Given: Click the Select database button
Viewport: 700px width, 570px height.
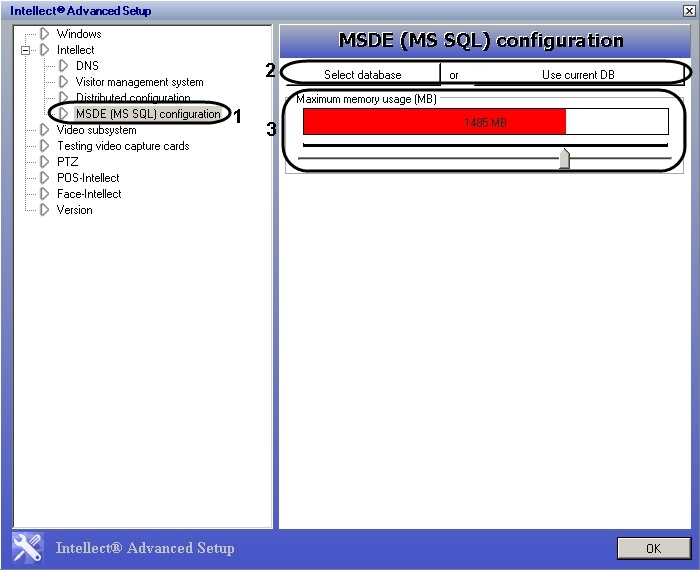Looking at the screenshot, I should coord(362,74).
